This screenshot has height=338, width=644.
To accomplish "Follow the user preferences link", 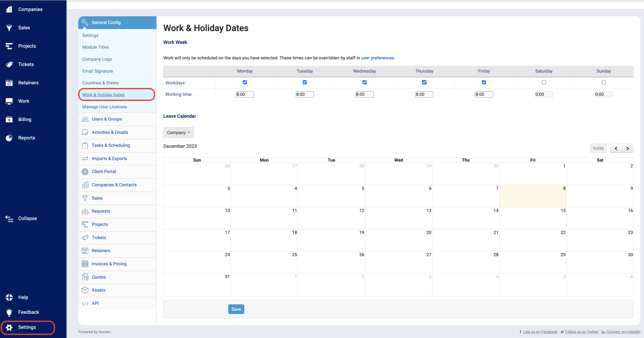I will [378, 58].
